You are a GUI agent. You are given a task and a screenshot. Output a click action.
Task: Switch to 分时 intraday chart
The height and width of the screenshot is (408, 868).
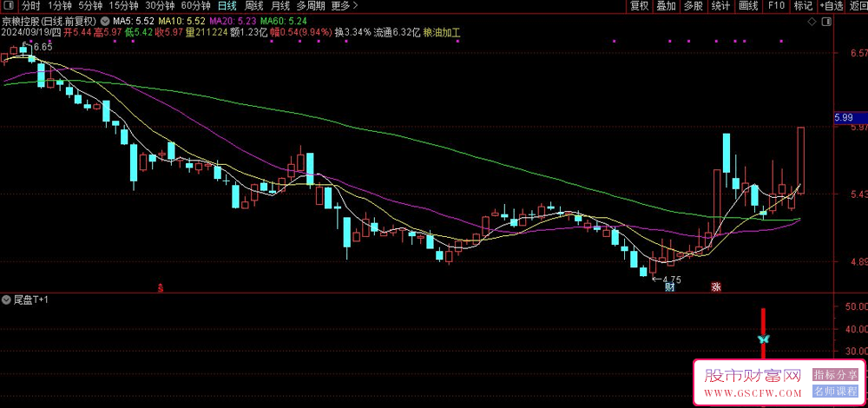31,6
